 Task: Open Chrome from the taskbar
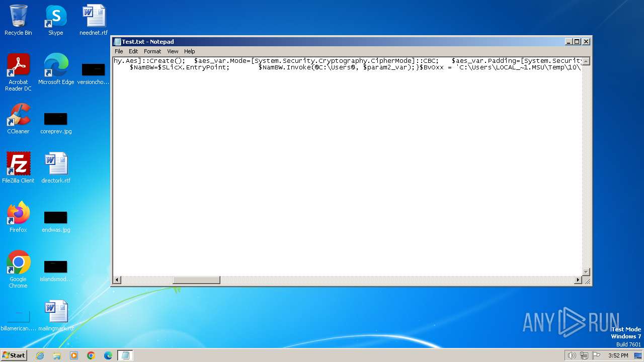(x=91, y=355)
